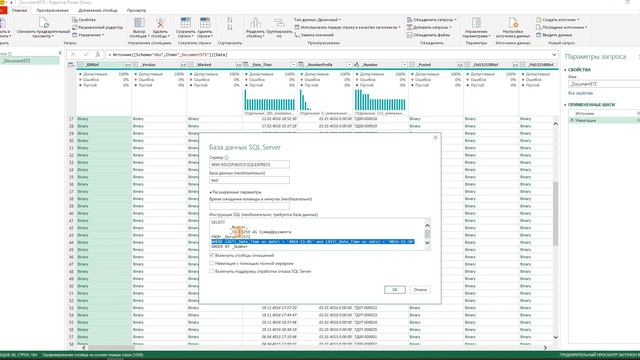Collapse the Advanced options (Расширенные параметры) section

point(236,192)
